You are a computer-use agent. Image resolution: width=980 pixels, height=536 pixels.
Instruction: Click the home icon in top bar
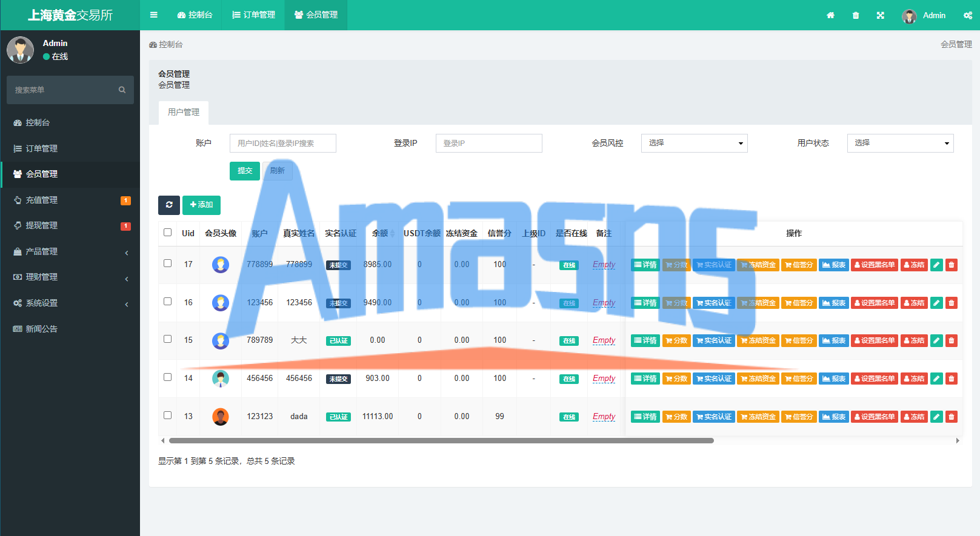(x=830, y=15)
